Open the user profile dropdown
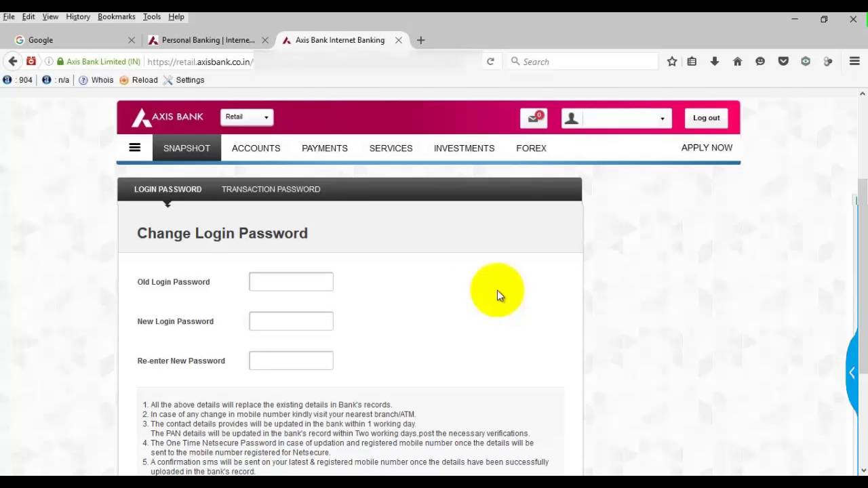Viewport: 868px width, 488px height. pos(616,118)
